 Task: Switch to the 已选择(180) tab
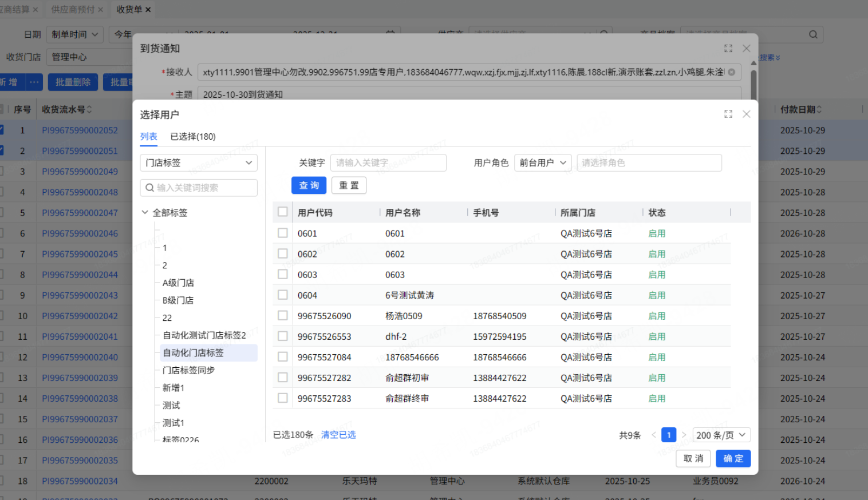(x=193, y=137)
